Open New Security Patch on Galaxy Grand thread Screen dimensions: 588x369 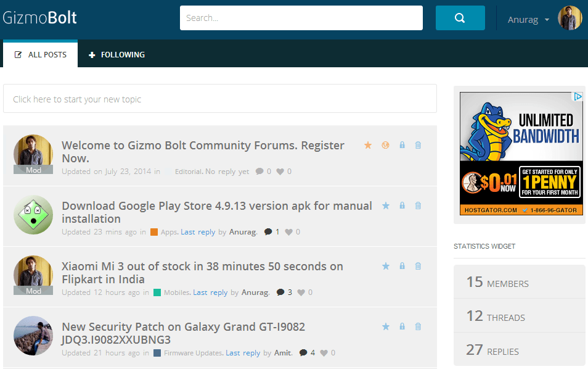pos(184,333)
